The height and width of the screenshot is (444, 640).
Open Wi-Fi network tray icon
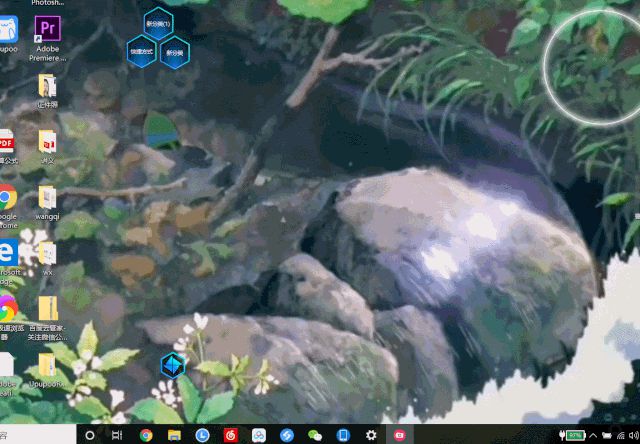tap(621, 435)
